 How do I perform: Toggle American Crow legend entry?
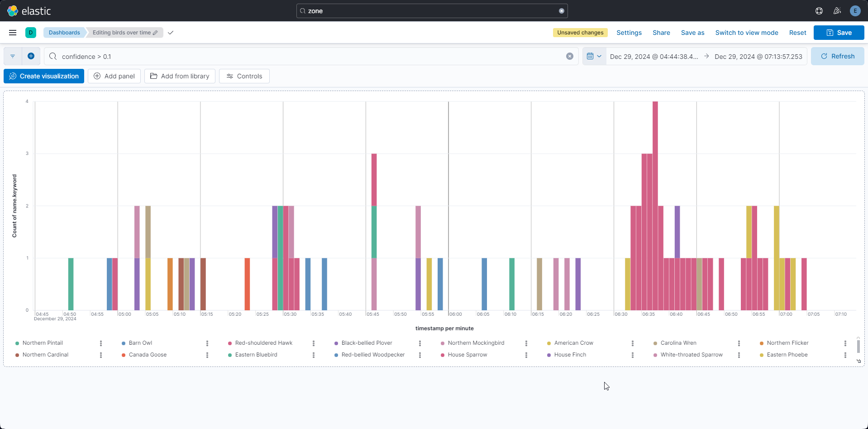(573, 343)
